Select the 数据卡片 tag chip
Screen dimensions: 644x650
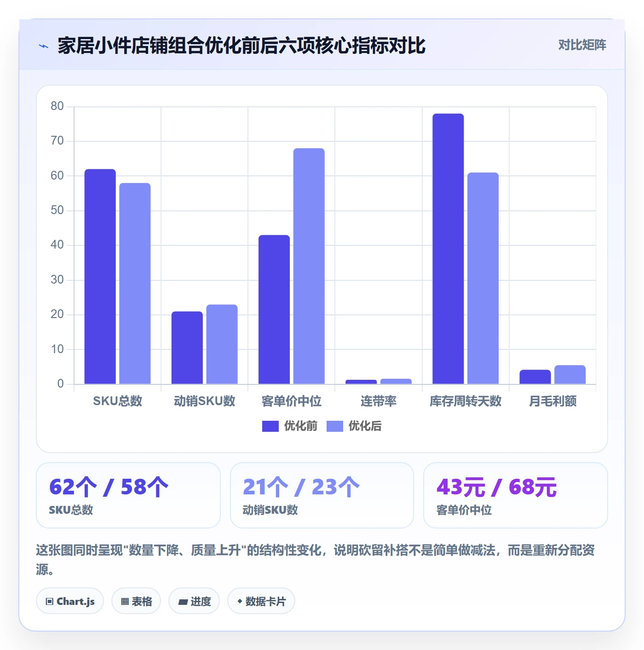261,601
